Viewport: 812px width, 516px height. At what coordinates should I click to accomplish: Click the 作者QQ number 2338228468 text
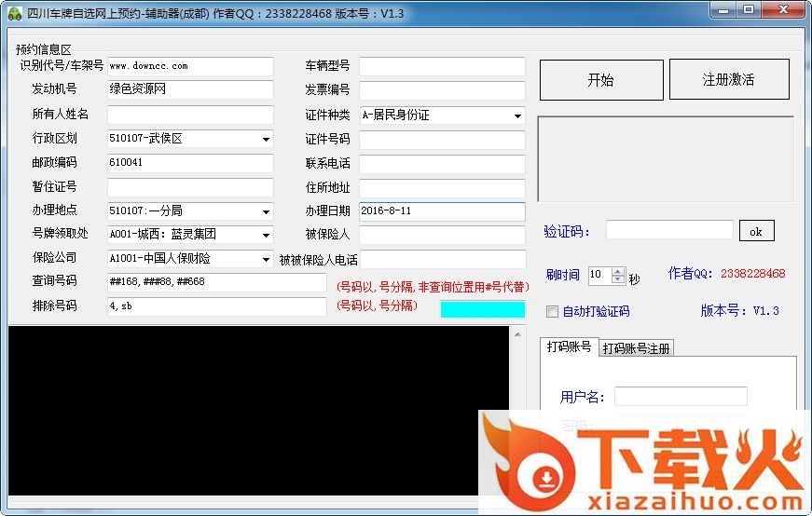tap(753, 274)
